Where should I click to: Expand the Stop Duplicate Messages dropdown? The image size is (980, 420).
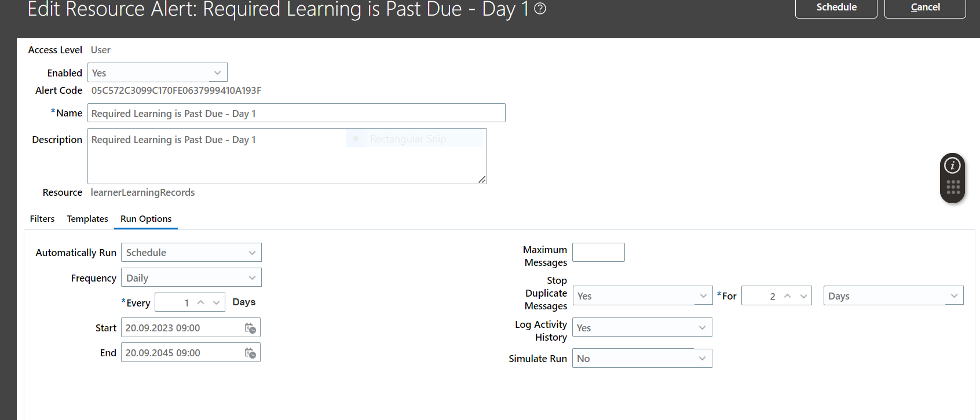642,295
